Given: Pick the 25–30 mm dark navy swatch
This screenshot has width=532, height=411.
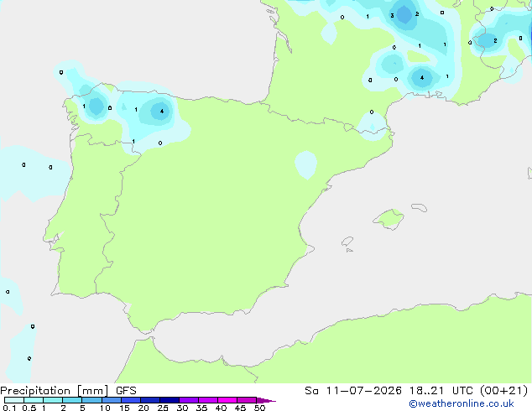Looking at the screenshot, I should tap(170, 400).
